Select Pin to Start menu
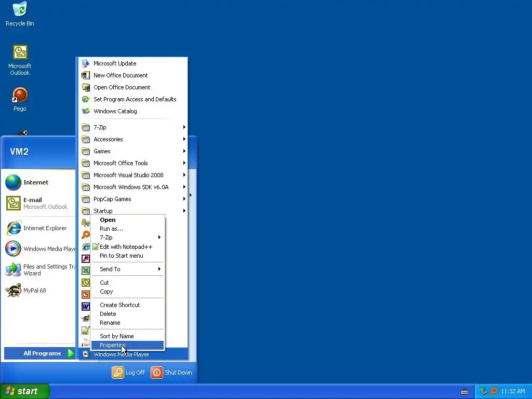Viewport: 532px width, 399px height. pyautogui.click(x=128, y=256)
